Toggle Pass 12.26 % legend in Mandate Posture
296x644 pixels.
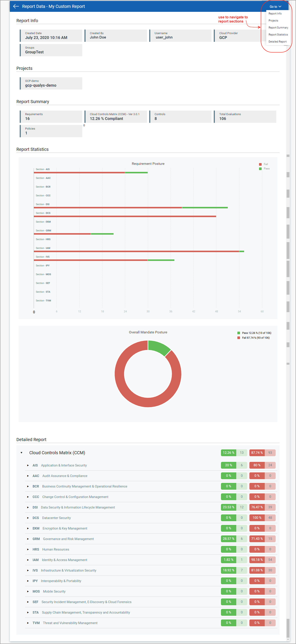coord(254,333)
